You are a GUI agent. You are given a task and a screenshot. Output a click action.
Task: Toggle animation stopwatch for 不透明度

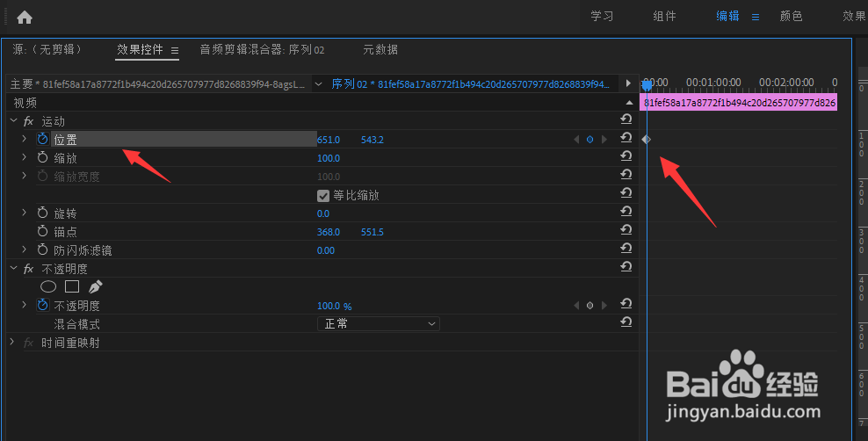coord(43,305)
